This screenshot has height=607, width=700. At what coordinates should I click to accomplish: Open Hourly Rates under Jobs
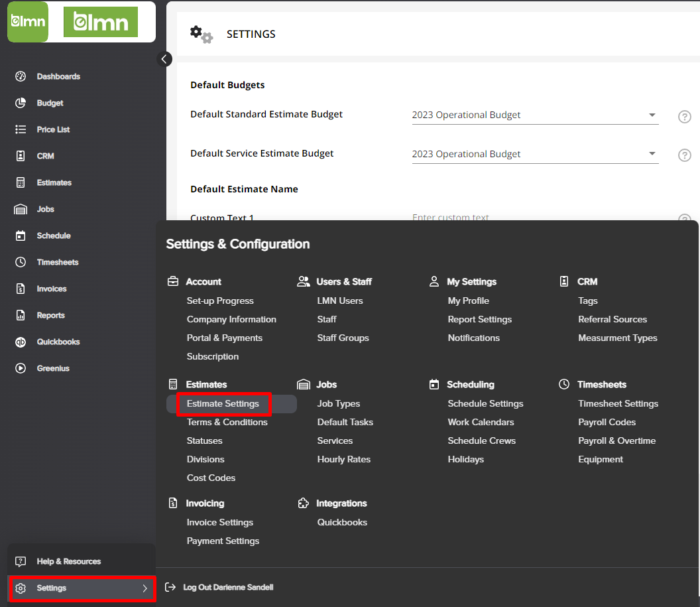[x=344, y=460]
